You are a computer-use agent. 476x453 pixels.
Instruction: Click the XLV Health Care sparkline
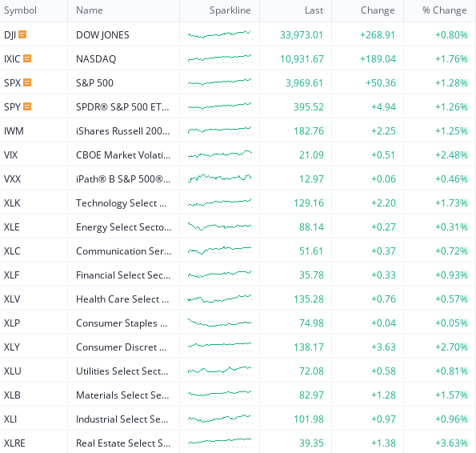click(220, 299)
